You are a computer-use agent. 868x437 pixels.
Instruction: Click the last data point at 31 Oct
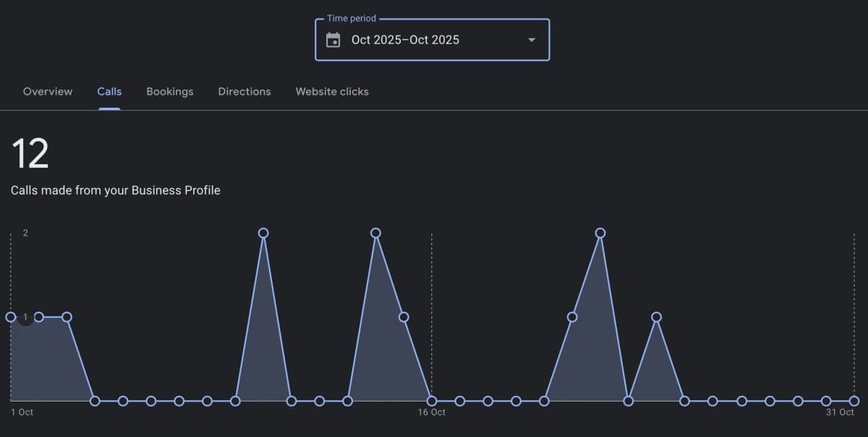pyautogui.click(x=854, y=401)
